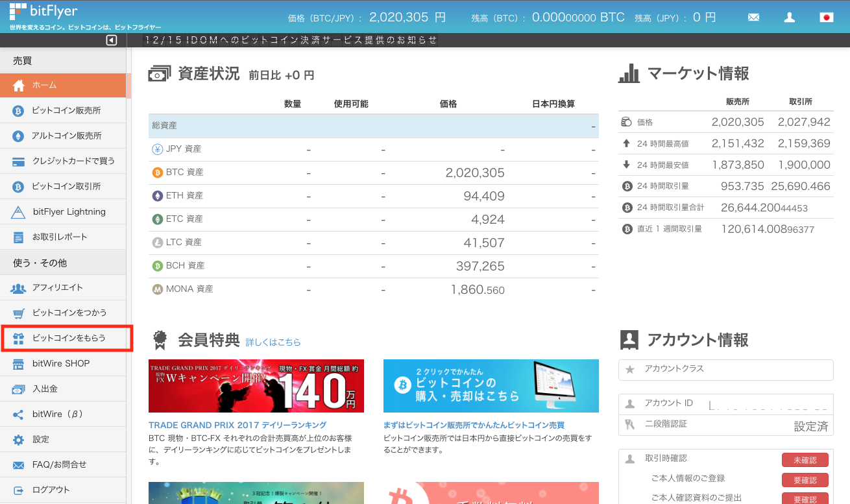
Task: Click the 設定 gear icon
Action: click(x=19, y=440)
